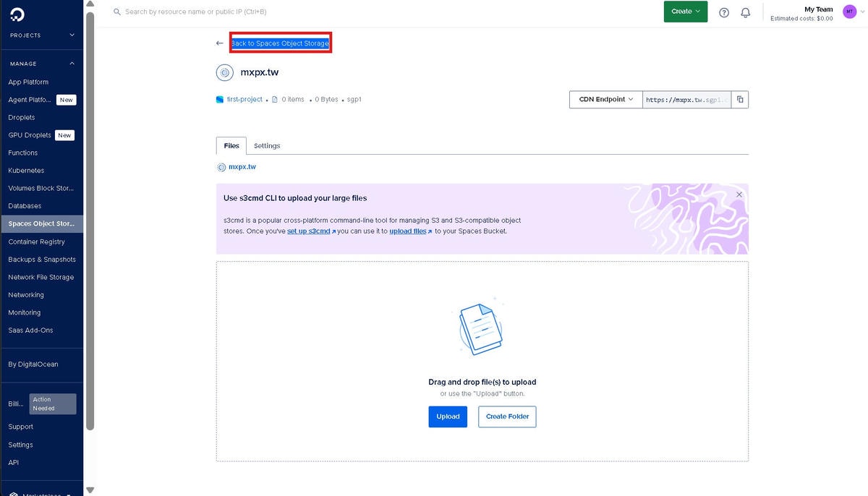This screenshot has height=496, width=868.
Task: Open the help question mark icon
Action: point(724,12)
